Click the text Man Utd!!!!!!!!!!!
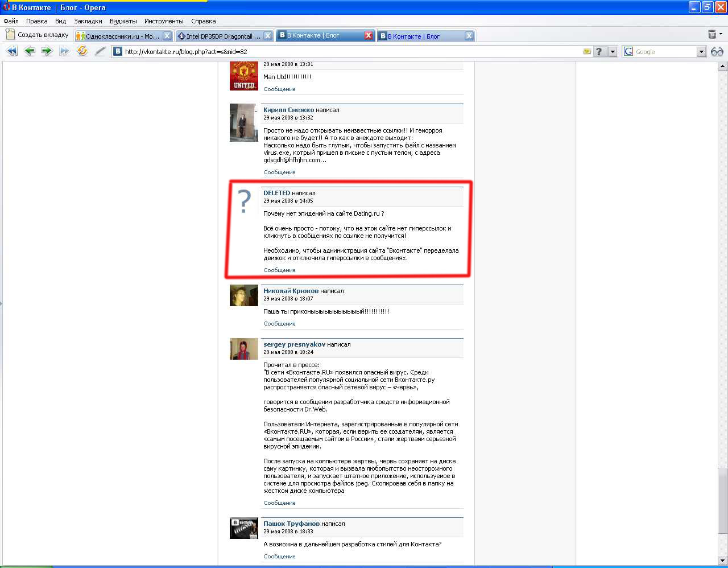The width and height of the screenshot is (728, 568). click(x=287, y=77)
